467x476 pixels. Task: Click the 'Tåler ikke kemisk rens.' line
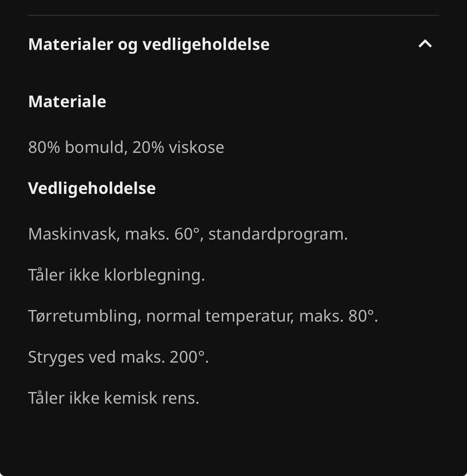click(113, 398)
